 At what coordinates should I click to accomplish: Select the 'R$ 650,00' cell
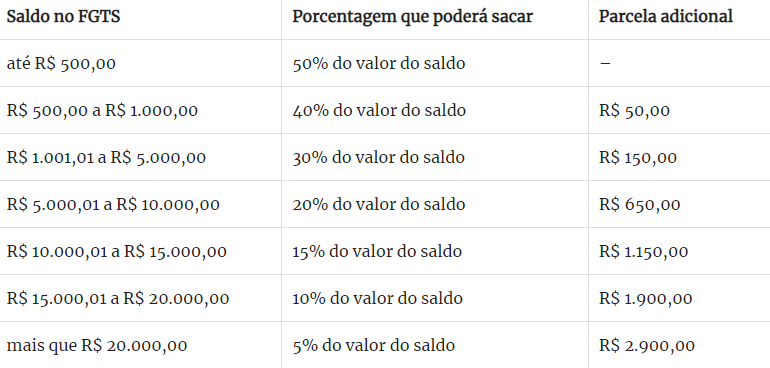pyautogui.click(x=640, y=204)
